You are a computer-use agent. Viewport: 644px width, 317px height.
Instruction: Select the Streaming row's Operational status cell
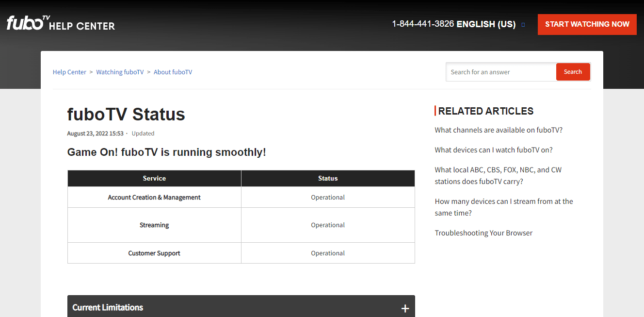[x=328, y=225]
